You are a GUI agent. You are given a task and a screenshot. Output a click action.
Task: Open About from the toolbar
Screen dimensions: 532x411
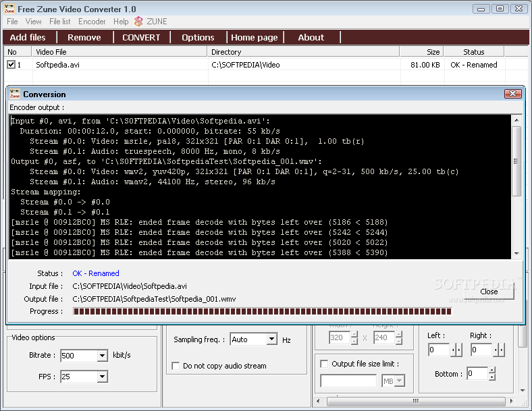click(x=311, y=37)
